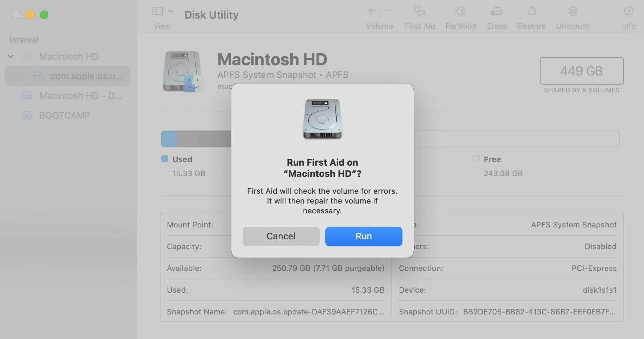Run First Aid on Macintosh HD
The width and height of the screenshot is (644, 339).
pyautogui.click(x=363, y=236)
